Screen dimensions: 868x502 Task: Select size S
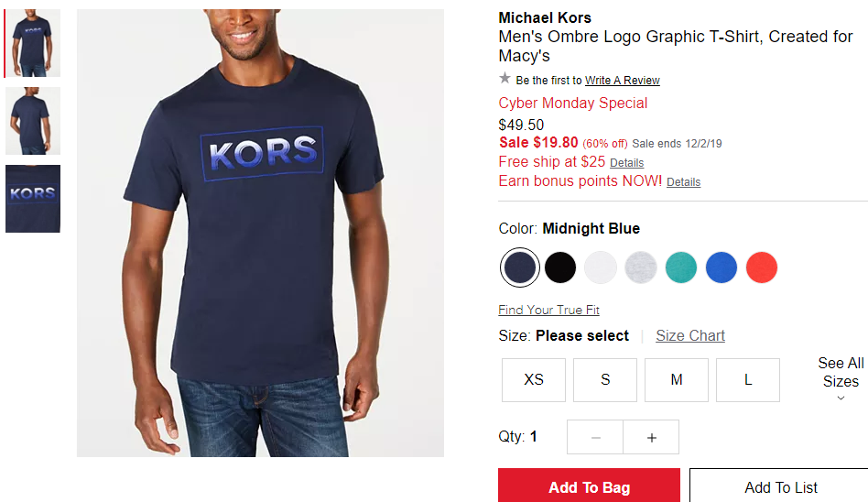pos(605,379)
